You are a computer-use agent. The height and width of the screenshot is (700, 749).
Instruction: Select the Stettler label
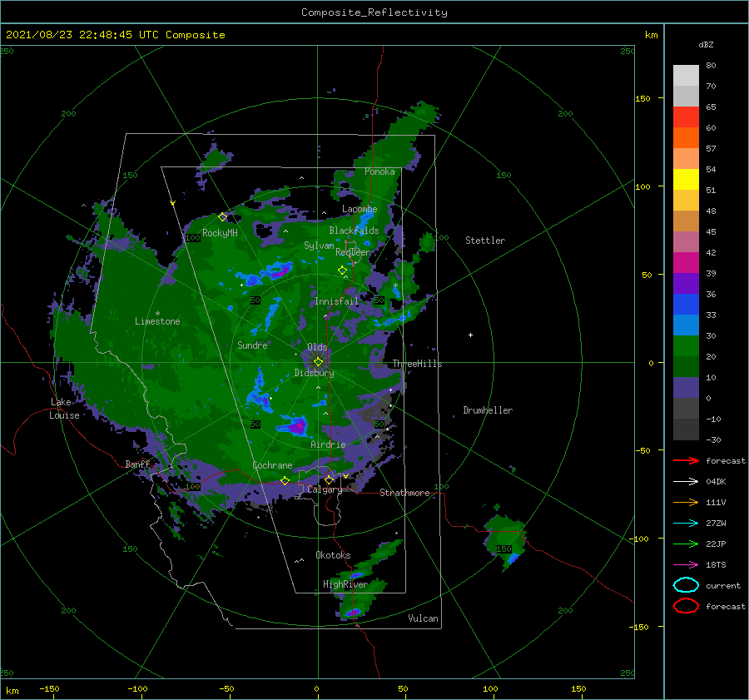(485, 241)
